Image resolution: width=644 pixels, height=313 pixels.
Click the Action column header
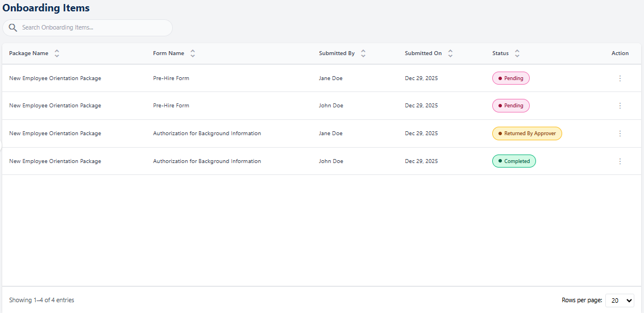(620, 53)
